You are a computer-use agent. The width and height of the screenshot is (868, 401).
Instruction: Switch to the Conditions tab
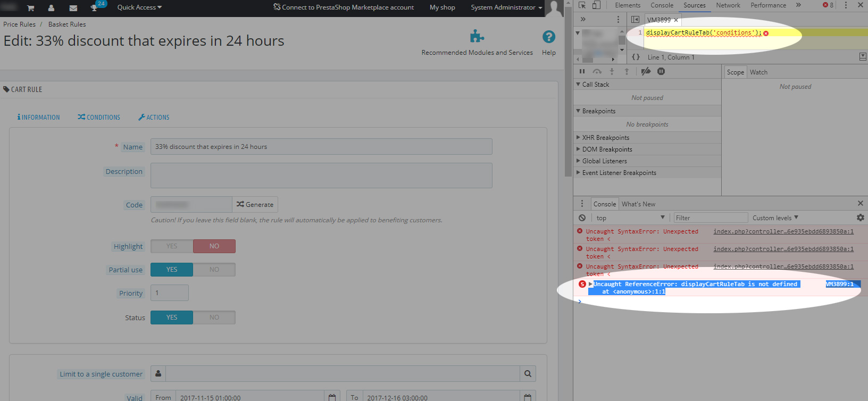coord(99,117)
